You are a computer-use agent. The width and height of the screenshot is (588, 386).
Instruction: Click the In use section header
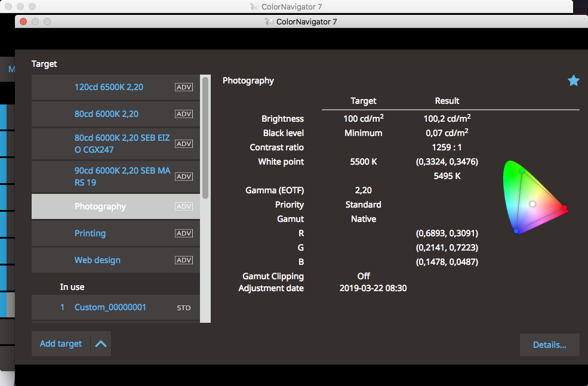72,287
